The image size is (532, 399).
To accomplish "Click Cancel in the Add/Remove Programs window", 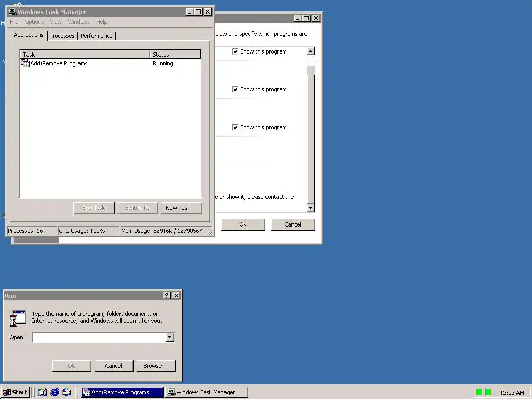I will coord(293,224).
